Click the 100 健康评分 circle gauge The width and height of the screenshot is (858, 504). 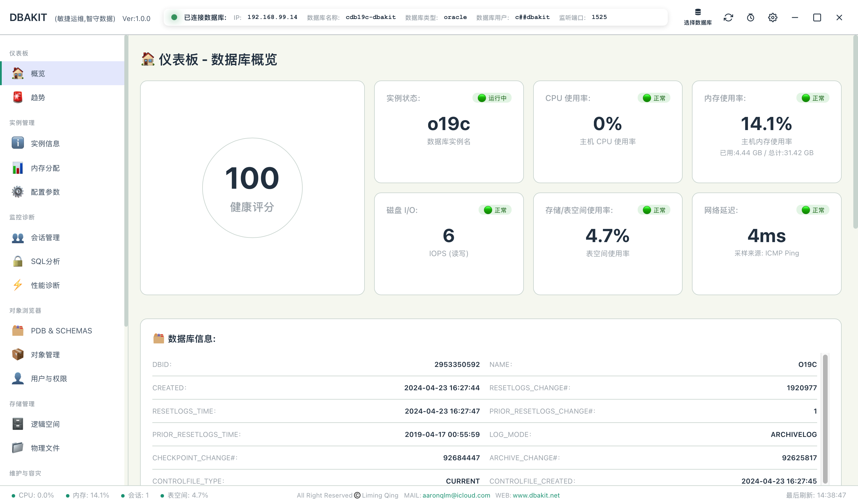(252, 188)
